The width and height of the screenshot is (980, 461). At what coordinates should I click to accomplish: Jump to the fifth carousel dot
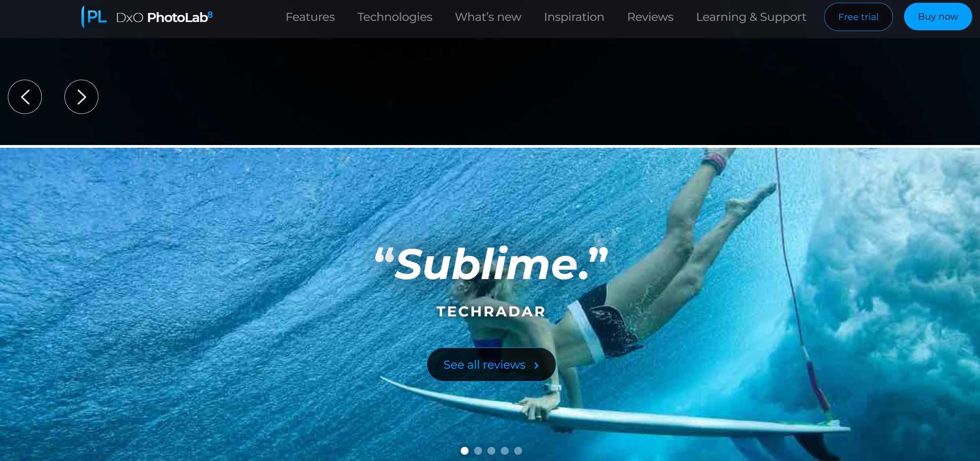518,451
